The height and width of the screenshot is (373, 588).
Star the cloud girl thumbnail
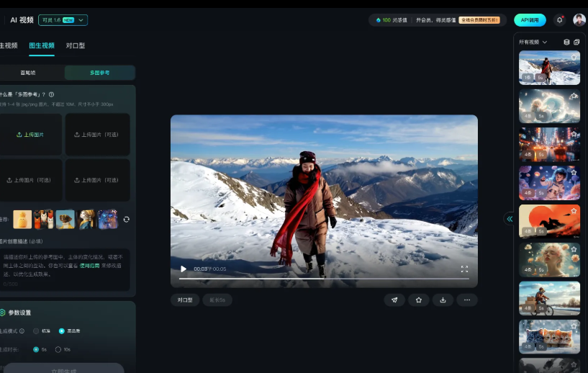click(574, 96)
